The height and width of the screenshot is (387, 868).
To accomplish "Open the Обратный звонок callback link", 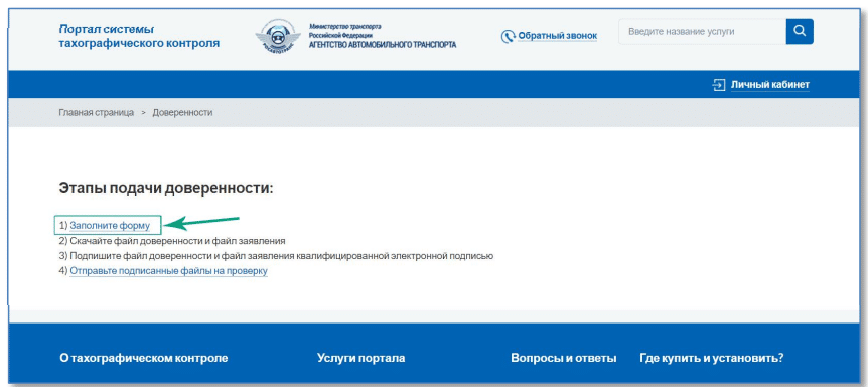I will (557, 36).
